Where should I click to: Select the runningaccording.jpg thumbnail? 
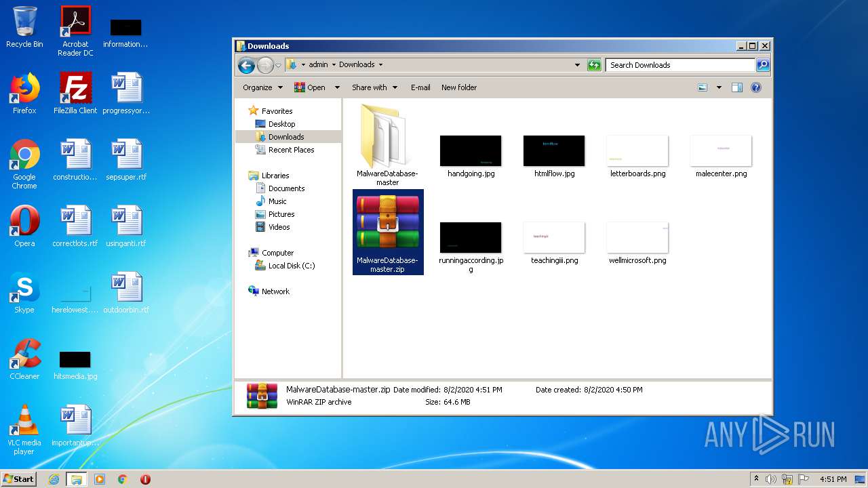point(471,247)
